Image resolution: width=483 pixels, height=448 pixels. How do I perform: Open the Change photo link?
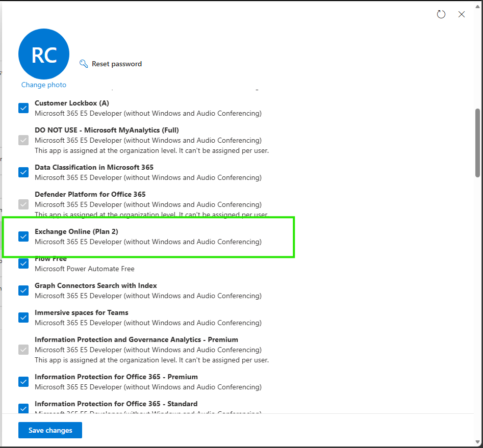pos(44,85)
